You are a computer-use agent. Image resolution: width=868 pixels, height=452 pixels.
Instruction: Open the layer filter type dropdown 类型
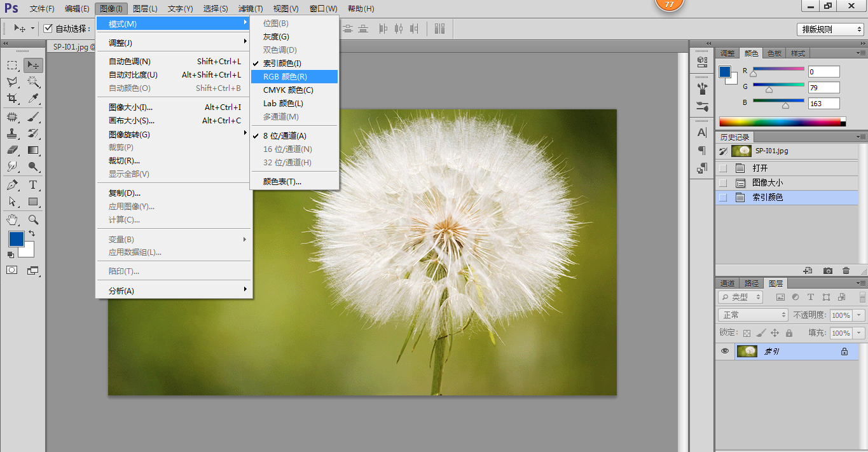(740, 297)
